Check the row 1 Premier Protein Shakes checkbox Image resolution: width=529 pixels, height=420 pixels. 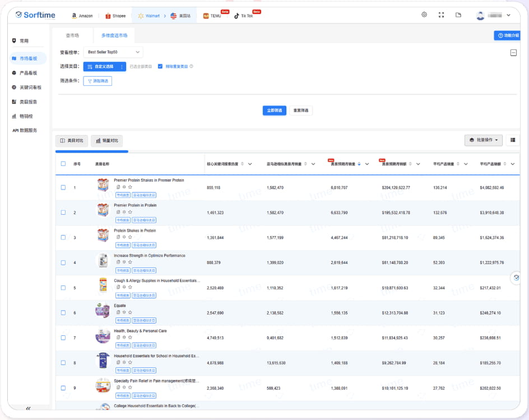(63, 187)
